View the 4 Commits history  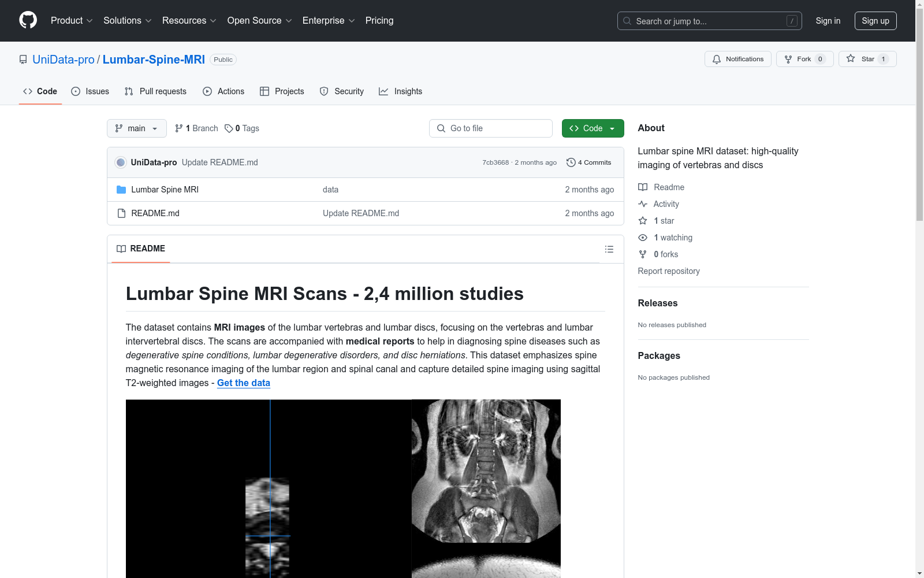589,162
